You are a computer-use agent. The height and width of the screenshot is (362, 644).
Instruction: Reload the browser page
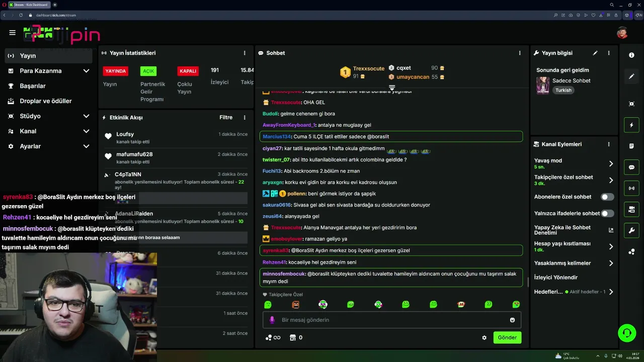(21, 15)
